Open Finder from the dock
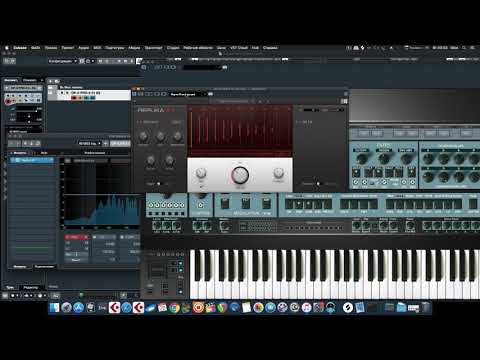 point(54,307)
